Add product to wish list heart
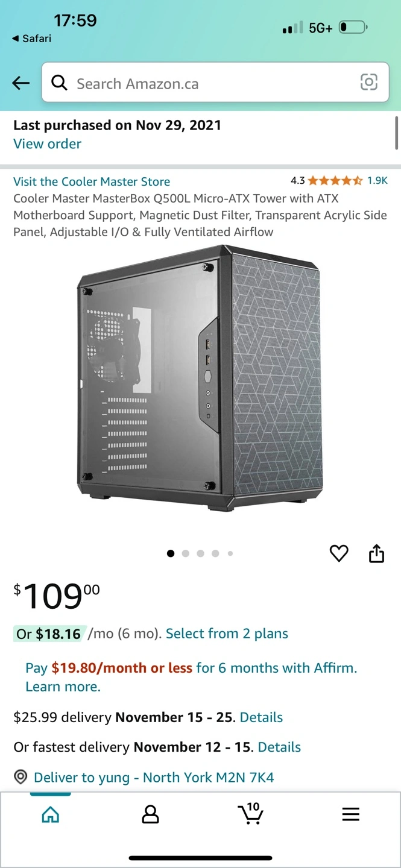Viewport: 401px width, 868px height. (339, 553)
